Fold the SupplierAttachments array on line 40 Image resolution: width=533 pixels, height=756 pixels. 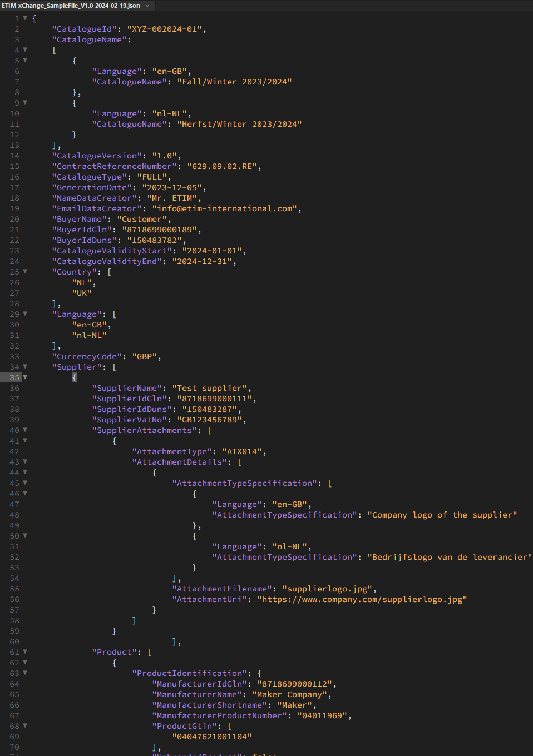pos(25,430)
